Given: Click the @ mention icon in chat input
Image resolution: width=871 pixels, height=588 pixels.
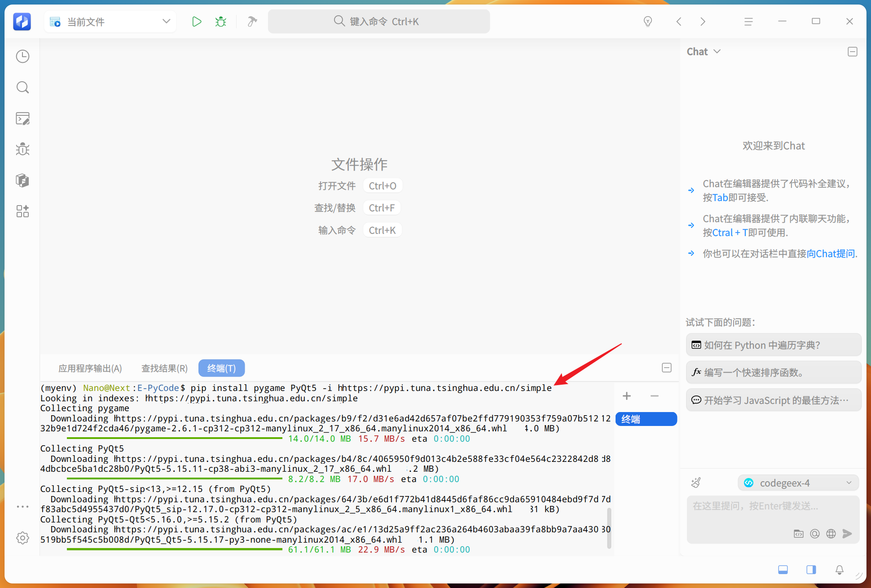Looking at the screenshot, I should [x=815, y=534].
